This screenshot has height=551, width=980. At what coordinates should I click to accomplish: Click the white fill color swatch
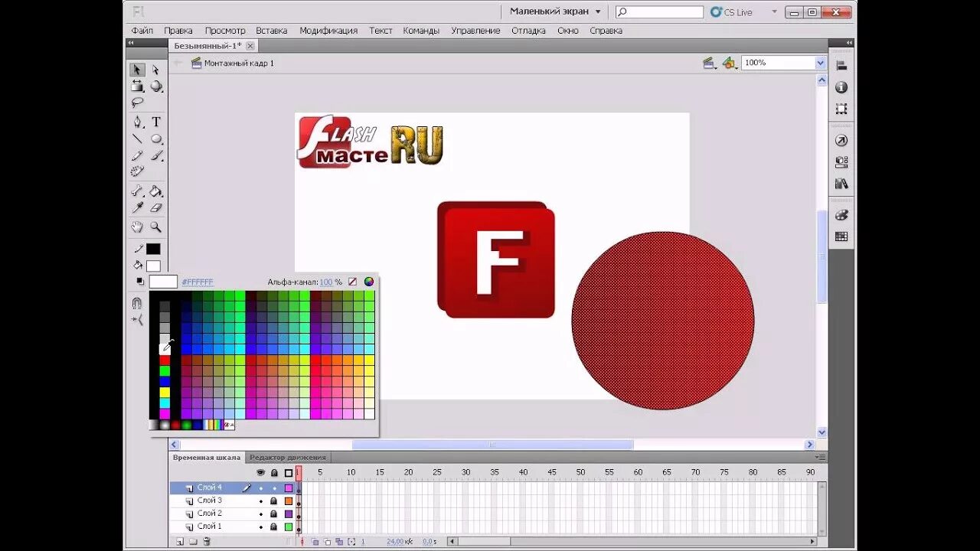click(153, 266)
